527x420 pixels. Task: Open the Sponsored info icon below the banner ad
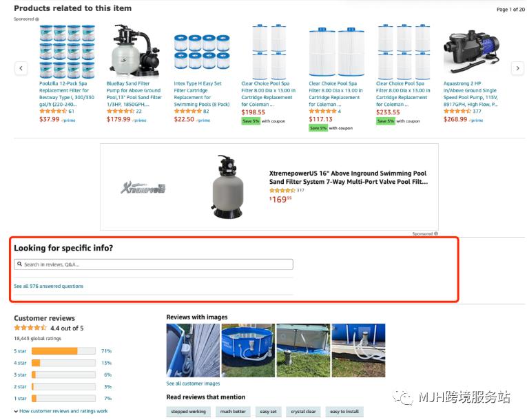(x=435, y=233)
